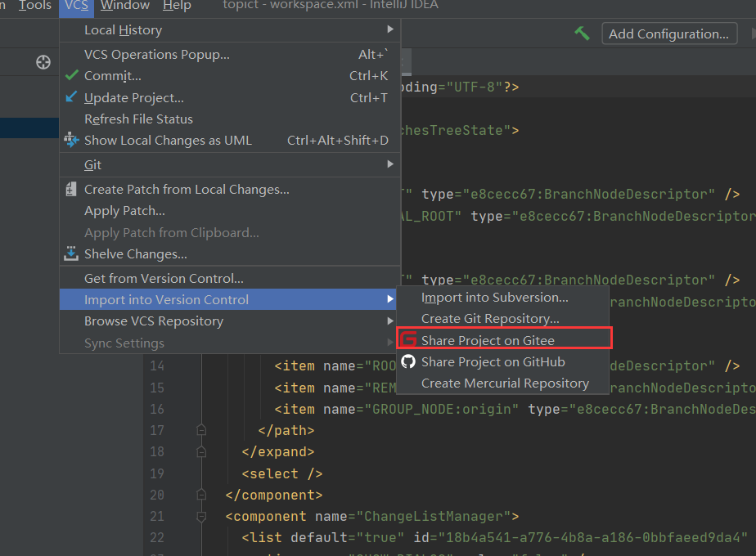This screenshot has height=556, width=756.
Task: Open the VCS menu
Action: pyautogui.click(x=76, y=6)
